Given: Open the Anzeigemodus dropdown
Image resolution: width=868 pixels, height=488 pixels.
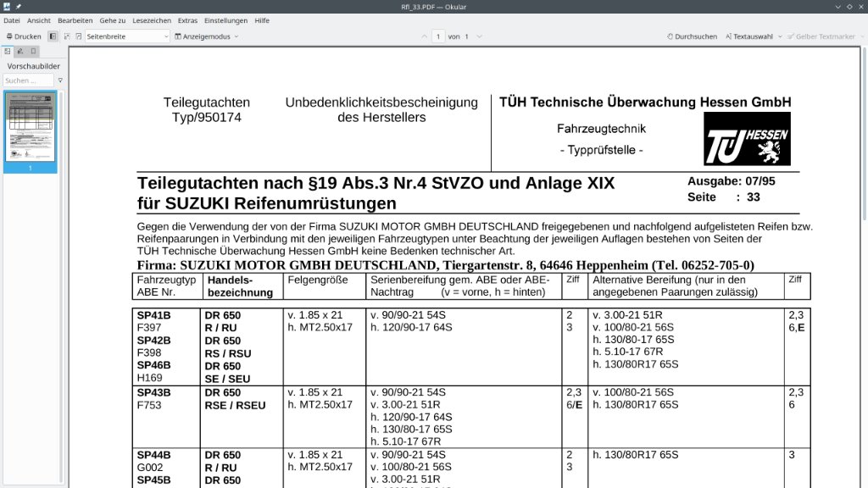Looking at the screenshot, I should 206,36.
